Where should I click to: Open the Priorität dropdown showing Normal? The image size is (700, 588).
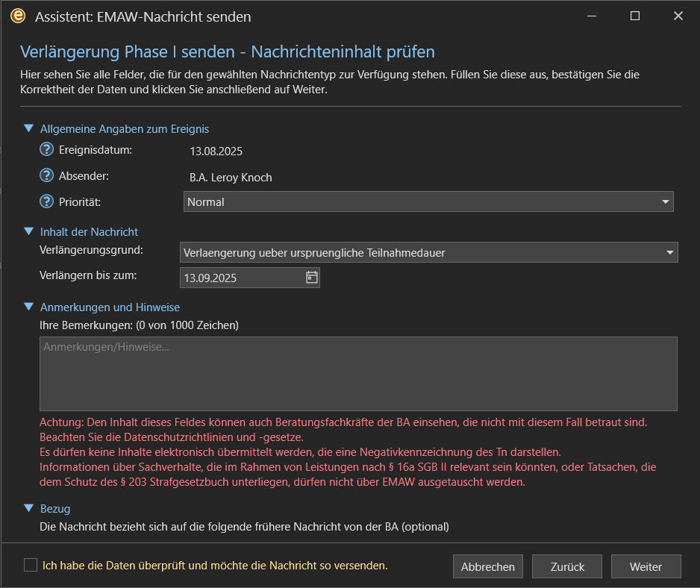tap(428, 201)
